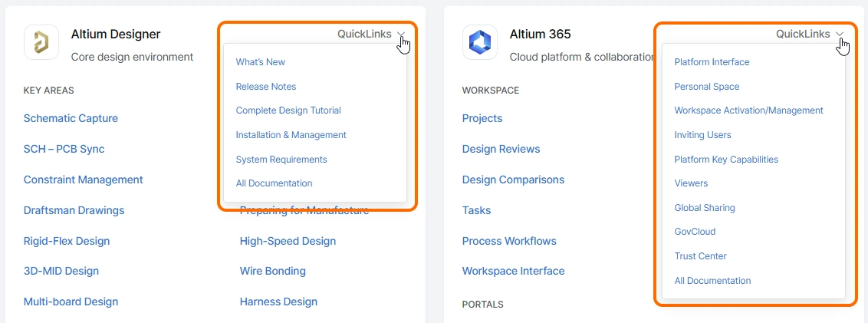The height and width of the screenshot is (323, 868).
Task: Open the Rigid-Flex Design link
Action: [67, 241]
